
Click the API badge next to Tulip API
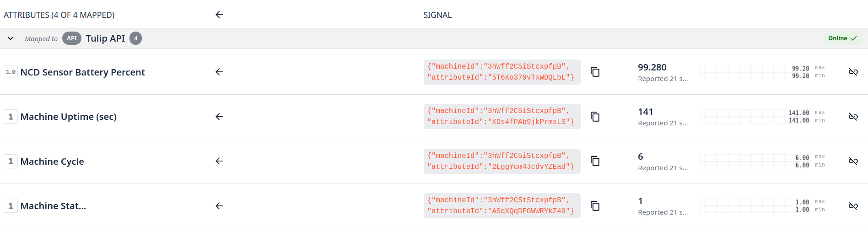tap(72, 38)
